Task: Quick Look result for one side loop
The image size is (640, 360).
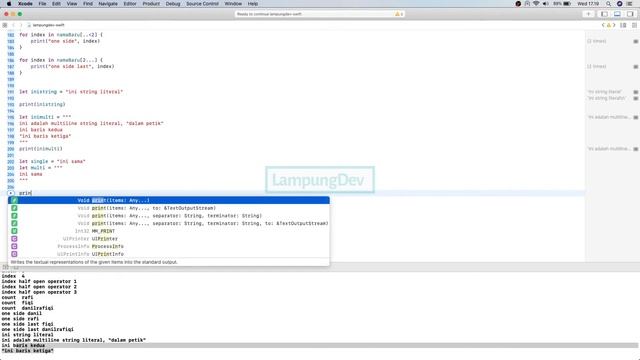Action: point(636,41)
